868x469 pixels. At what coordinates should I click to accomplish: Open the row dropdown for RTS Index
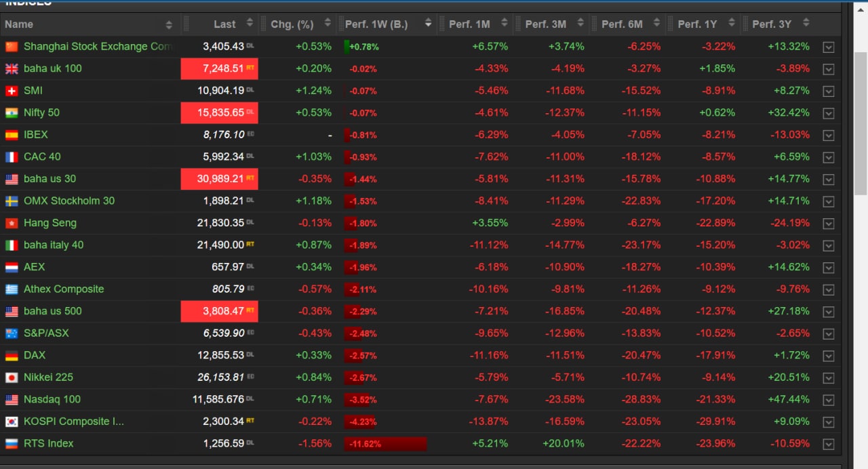coord(828,444)
